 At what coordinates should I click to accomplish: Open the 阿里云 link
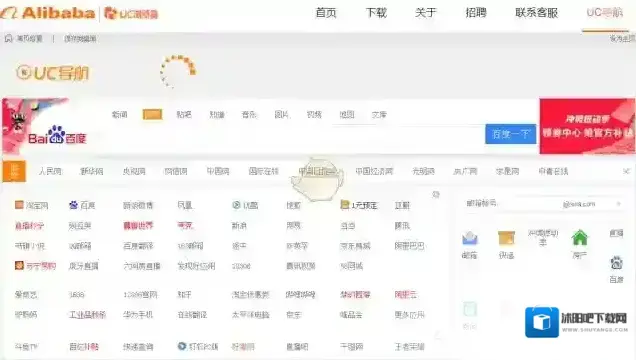click(x=406, y=295)
